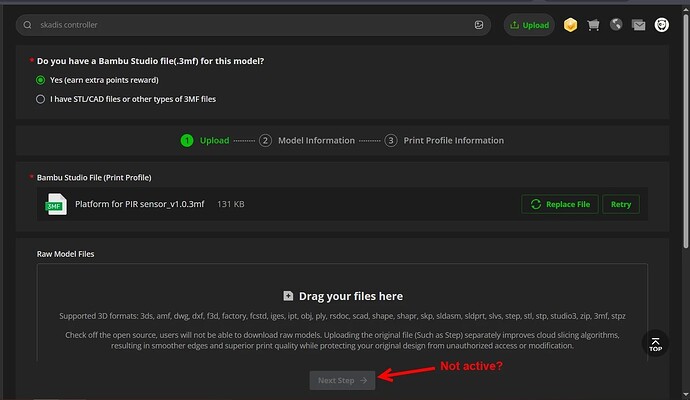Click the search magnifier icon
This screenshot has width=690, height=400.
click(27, 25)
